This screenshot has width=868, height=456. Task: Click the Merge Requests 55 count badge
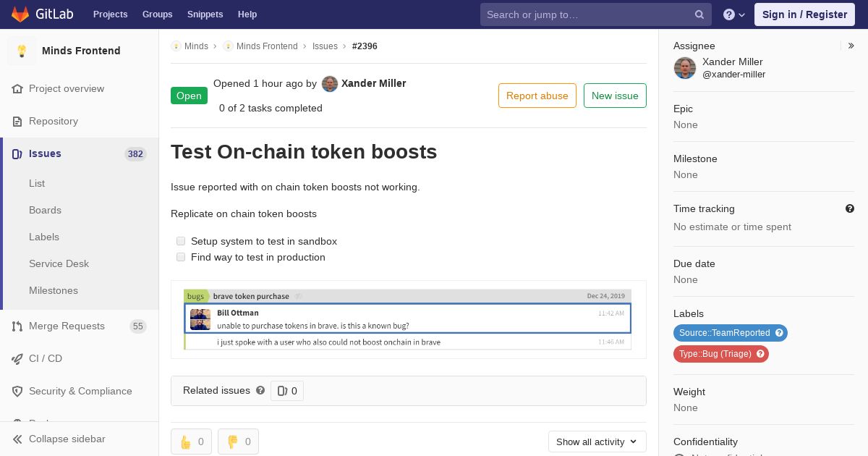pyautogui.click(x=138, y=326)
